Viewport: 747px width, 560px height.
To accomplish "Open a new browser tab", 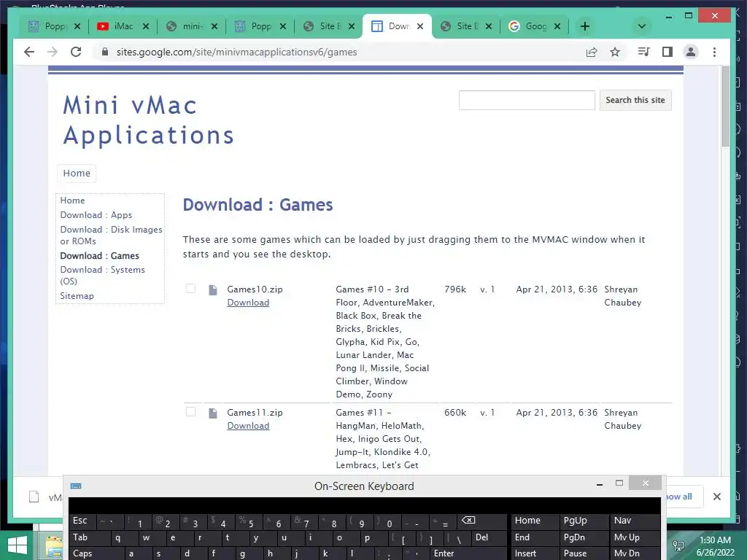I will (585, 26).
